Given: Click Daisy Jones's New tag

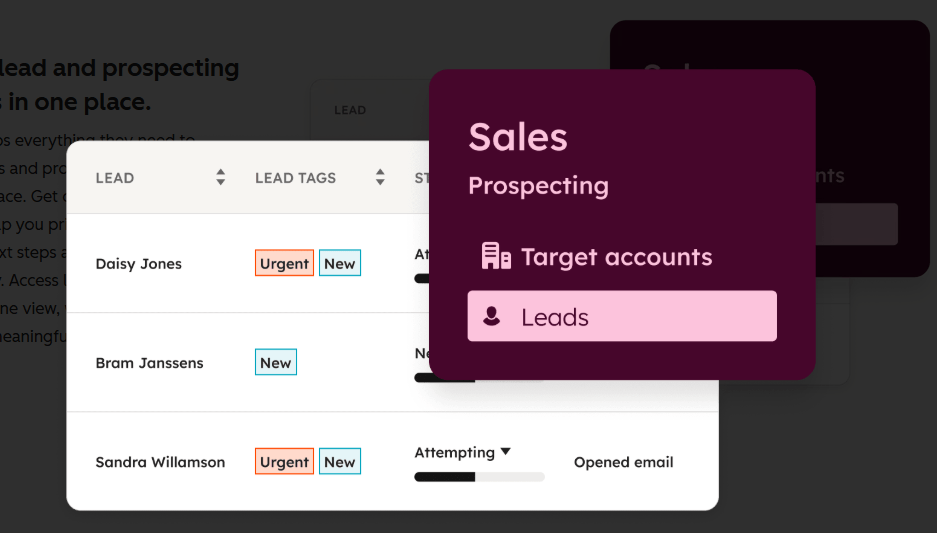Looking at the screenshot, I should 340,263.
